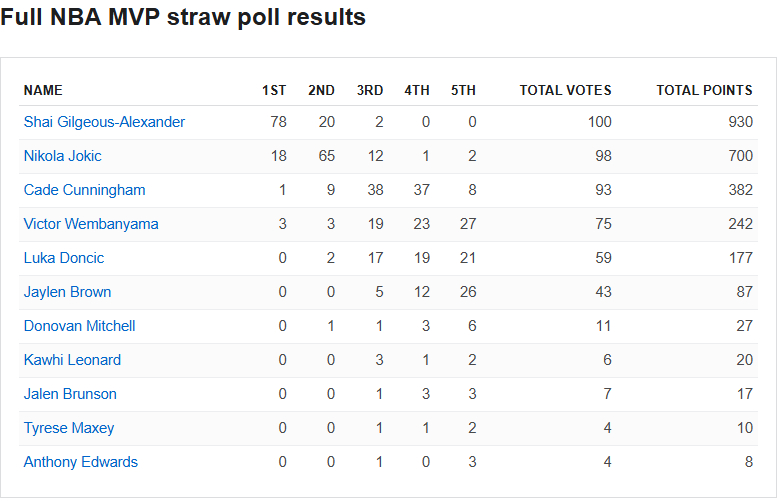
Task: Click the 930 total points cell
Action: [740, 122]
